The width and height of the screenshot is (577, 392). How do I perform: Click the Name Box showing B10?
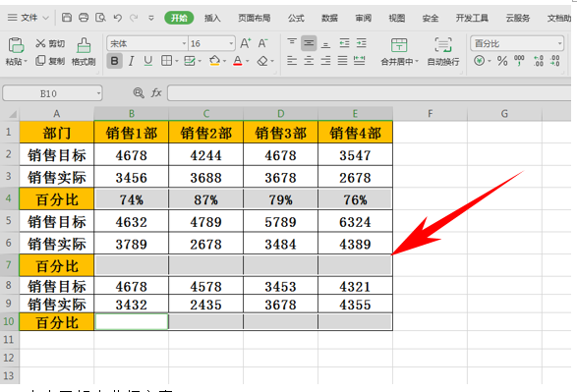coord(52,93)
